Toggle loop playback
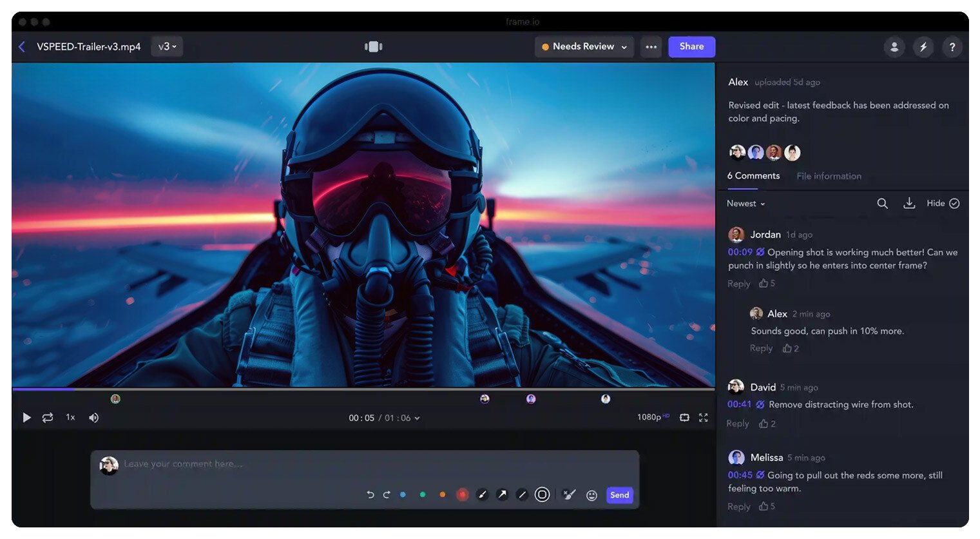 click(48, 418)
